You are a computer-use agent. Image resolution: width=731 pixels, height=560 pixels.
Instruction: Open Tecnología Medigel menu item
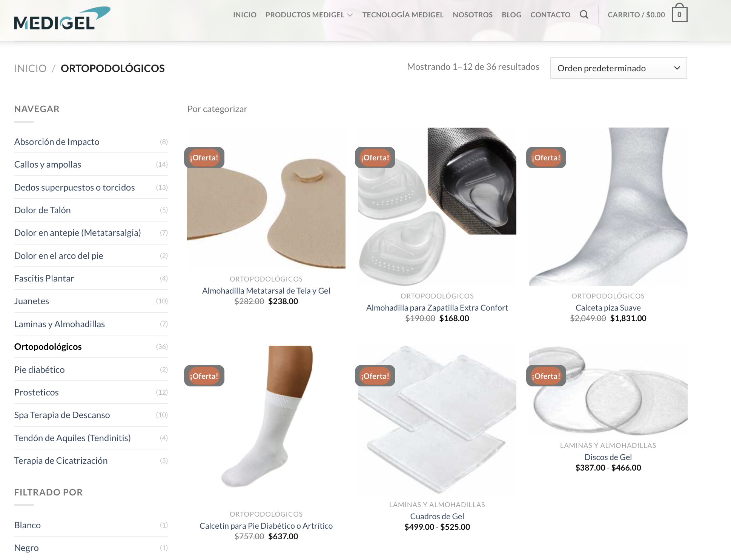point(403,15)
